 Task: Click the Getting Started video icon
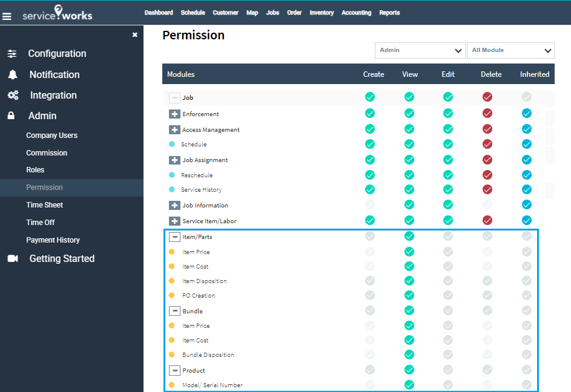tap(13, 259)
